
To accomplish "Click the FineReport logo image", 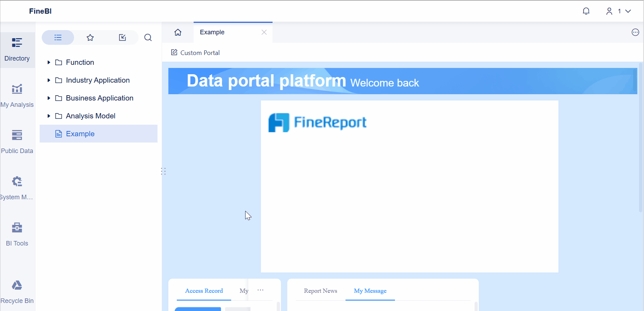I will coord(317,123).
